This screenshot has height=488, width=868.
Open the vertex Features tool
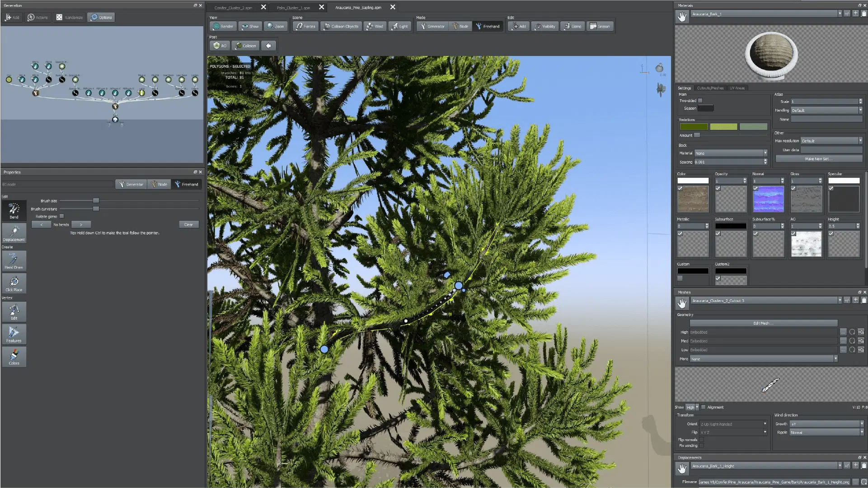click(x=14, y=334)
